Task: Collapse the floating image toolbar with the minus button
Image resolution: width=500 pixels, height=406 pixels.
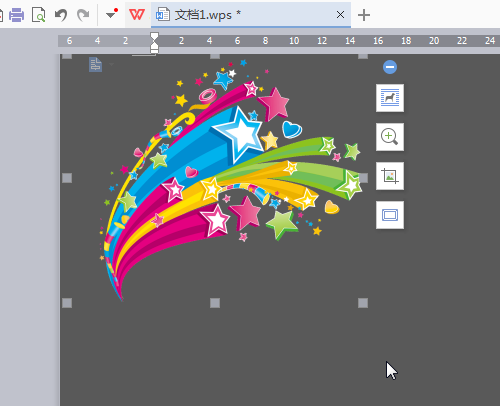Action: pyautogui.click(x=390, y=67)
